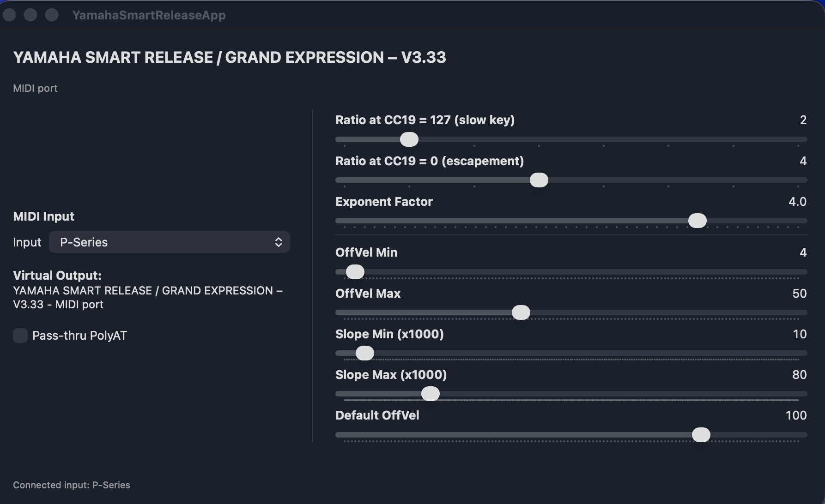The width and height of the screenshot is (825, 504).
Task: Click the OffVel Max slider handle
Action: tap(521, 312)
